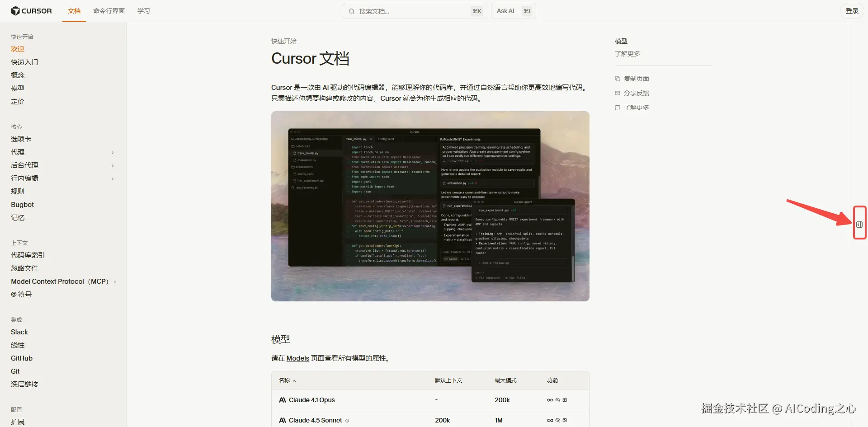Open 定价 in the sidebar

tap(18, 102)
